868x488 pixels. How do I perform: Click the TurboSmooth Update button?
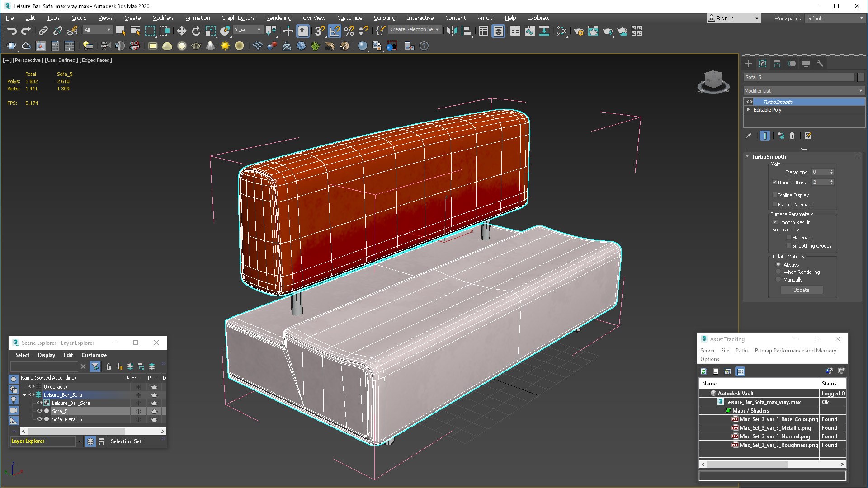point(802,290)
